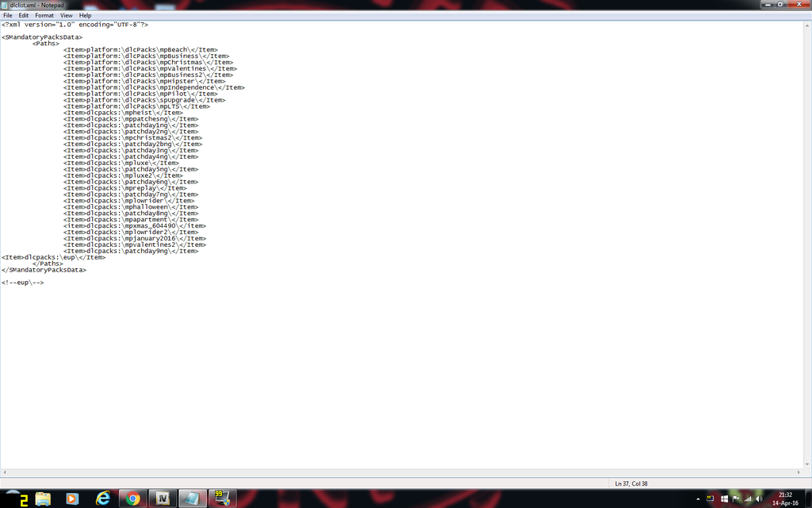Open the View menu

point(67,15)
